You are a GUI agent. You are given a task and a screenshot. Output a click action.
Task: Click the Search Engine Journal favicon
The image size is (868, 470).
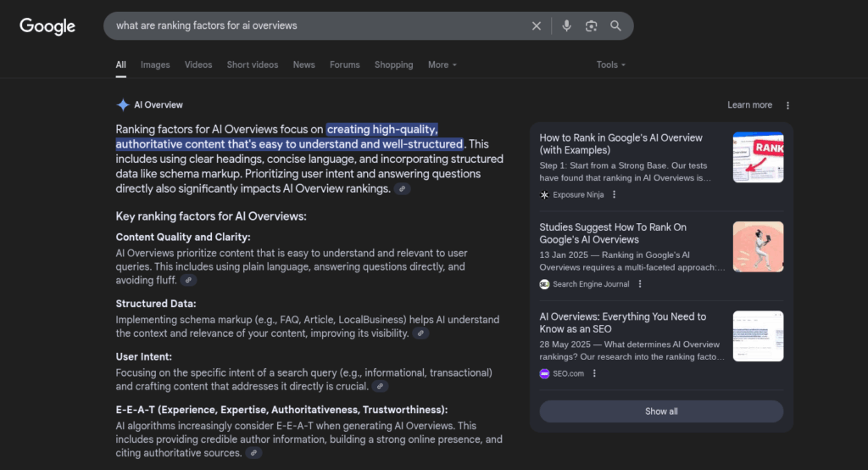[x=545, y=284]
